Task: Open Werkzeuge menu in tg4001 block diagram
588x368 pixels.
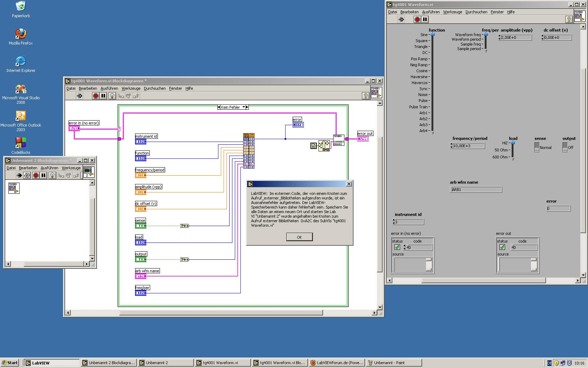Action: coord(131,88)
